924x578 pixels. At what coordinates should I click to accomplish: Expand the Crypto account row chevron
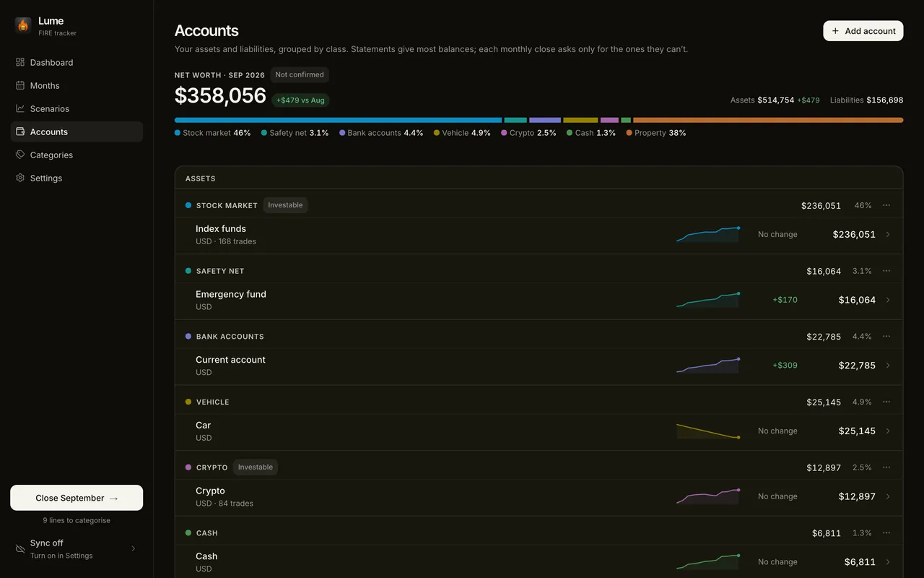click(x=888, y=496)
